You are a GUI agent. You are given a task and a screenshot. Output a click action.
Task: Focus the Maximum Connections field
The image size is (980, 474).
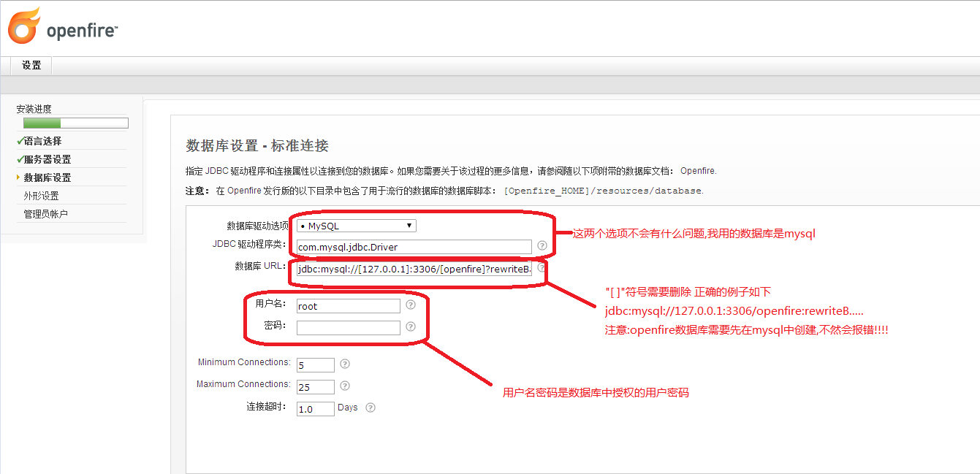tap(316, 386)
